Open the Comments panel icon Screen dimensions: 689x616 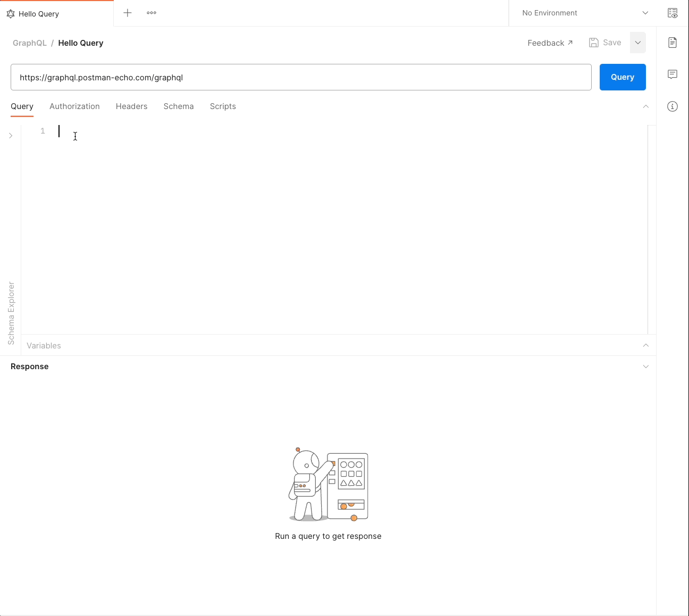672,74
